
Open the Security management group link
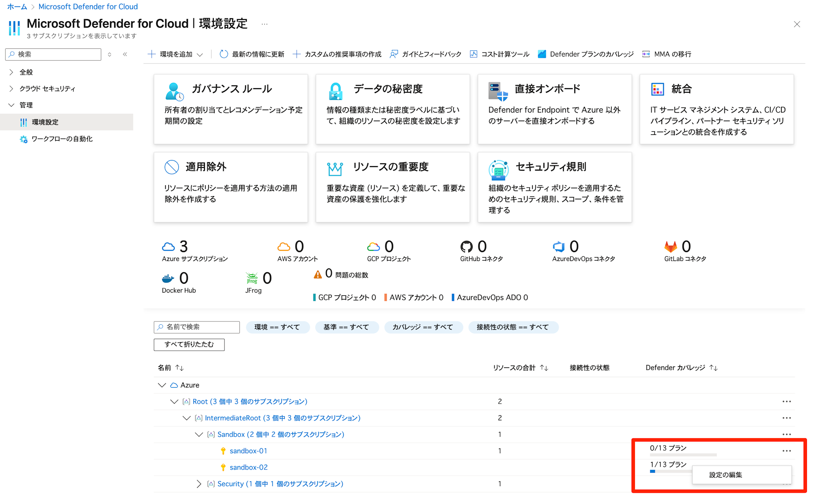(x=280, y=484)
